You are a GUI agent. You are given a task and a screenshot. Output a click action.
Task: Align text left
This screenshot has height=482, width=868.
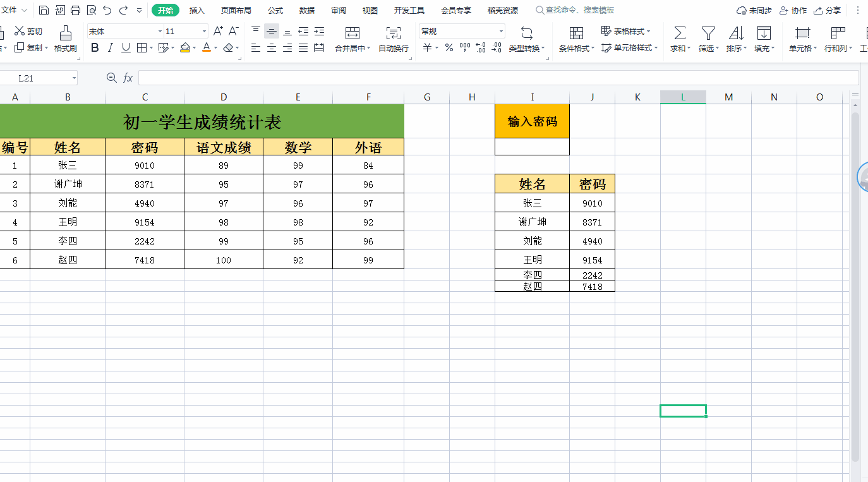(x=256, y=47)
